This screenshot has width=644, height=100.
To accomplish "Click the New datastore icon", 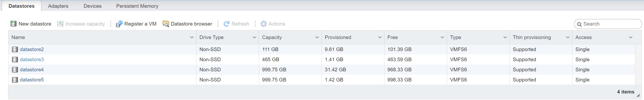I will (x=13, y=24).
